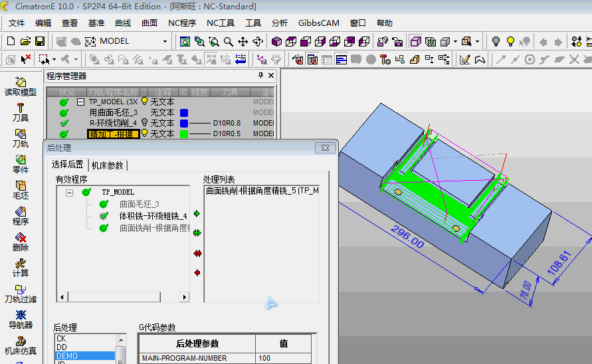Click the green double arrow add-all button

(x=197, y=233)
